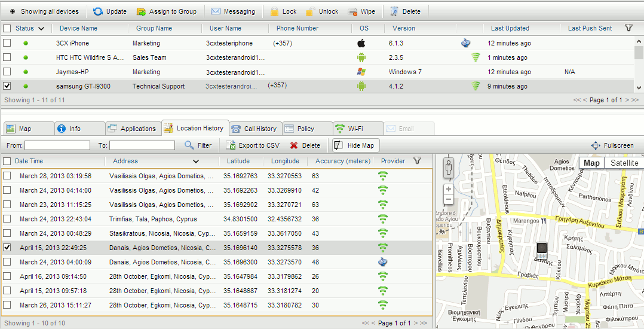Toggle select-all checkbox in device list header

coord(7,28)
